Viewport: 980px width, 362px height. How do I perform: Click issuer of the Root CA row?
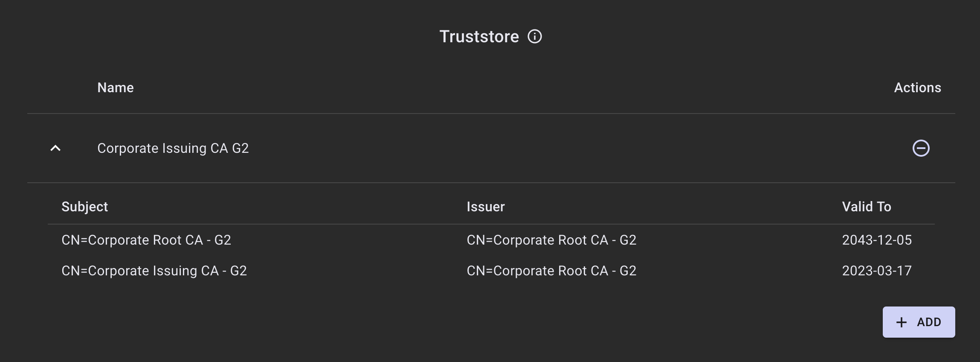[551, 240]
